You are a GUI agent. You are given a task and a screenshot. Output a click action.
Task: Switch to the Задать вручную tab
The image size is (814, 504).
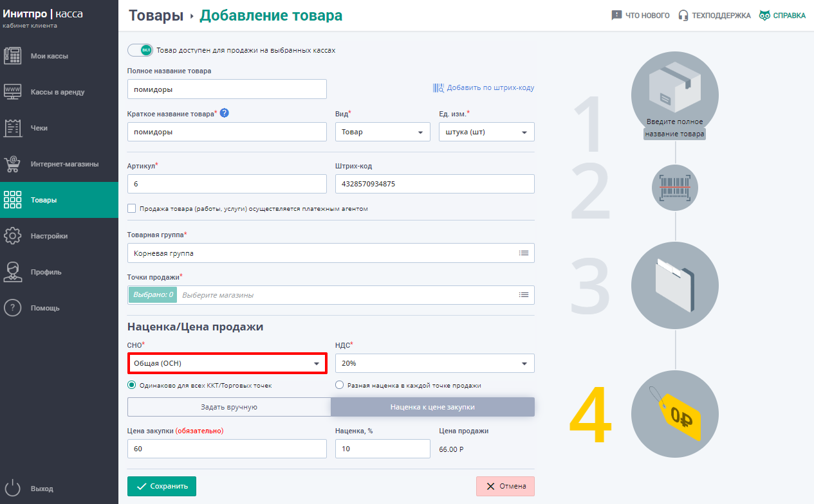coord(229,407)
